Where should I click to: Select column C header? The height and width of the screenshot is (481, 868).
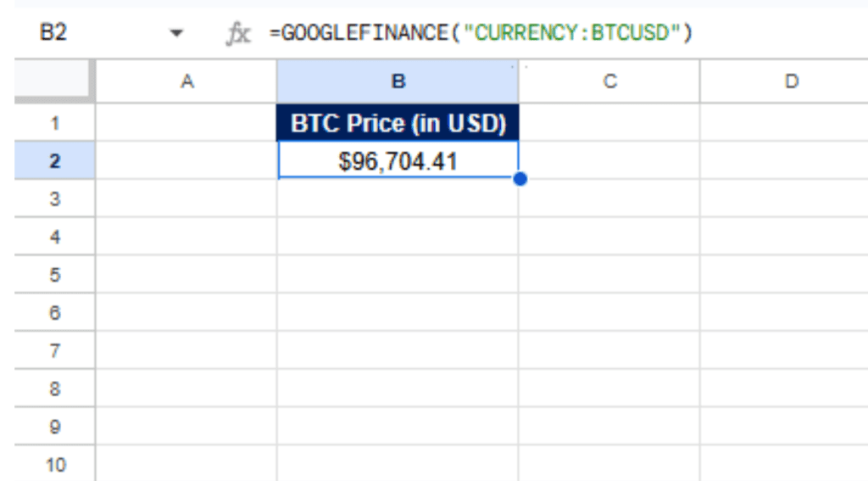tap(609, 81)
